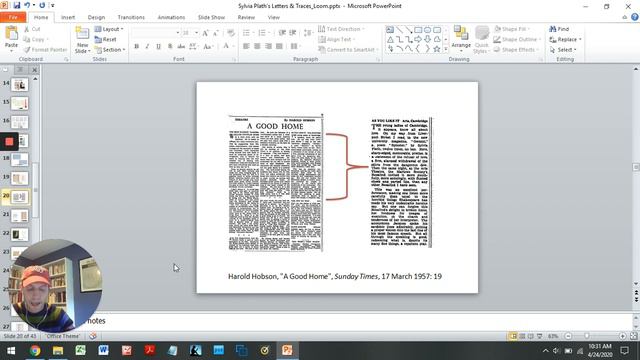
Task: Switch to the Slide Show tab
Action: click(211, 17)
